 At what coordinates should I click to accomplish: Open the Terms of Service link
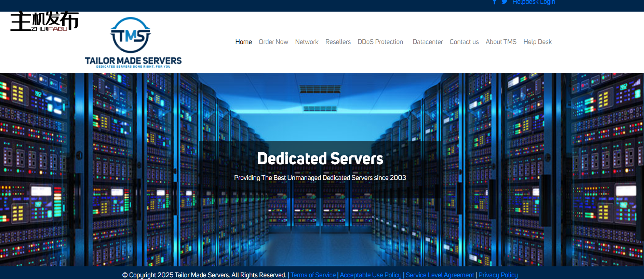(x=313, y=275)
